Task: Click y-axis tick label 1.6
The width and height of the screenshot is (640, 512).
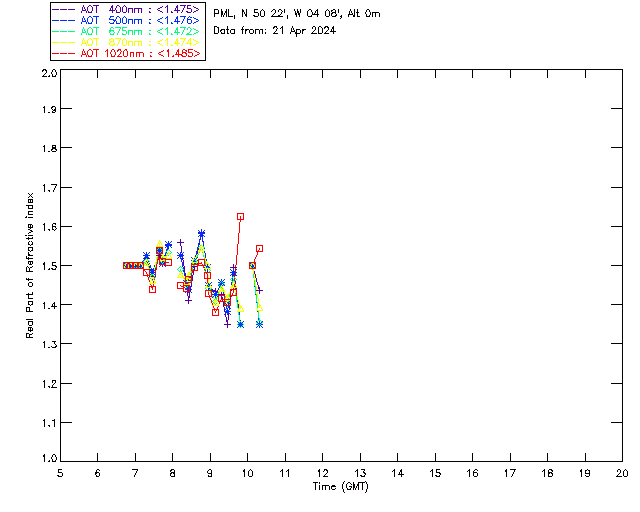Action: 49,227
